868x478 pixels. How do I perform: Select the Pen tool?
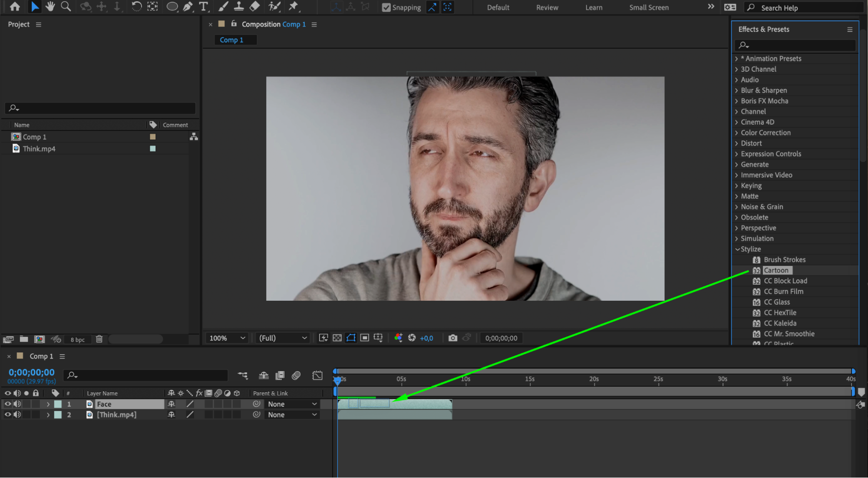(x=188, y=7)
